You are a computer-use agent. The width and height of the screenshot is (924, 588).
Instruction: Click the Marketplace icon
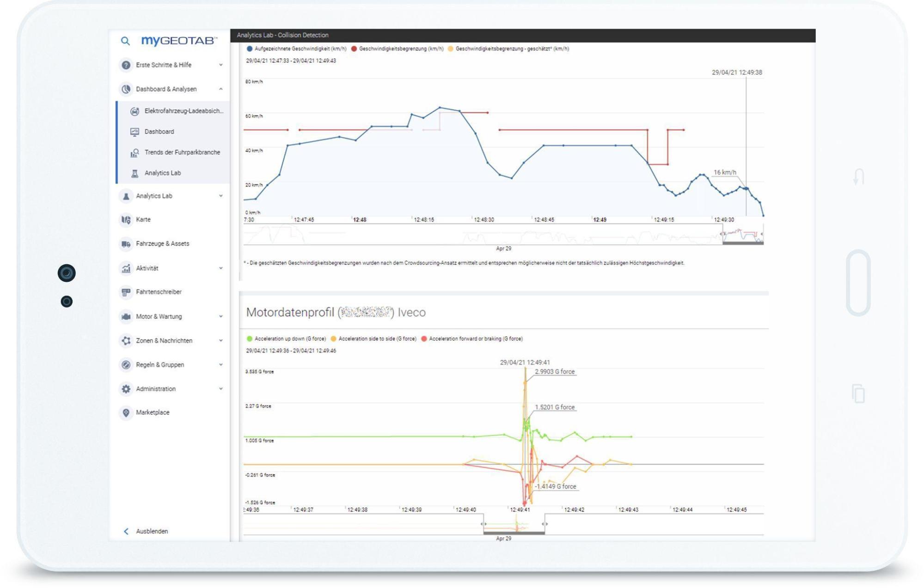coord(125,412)
